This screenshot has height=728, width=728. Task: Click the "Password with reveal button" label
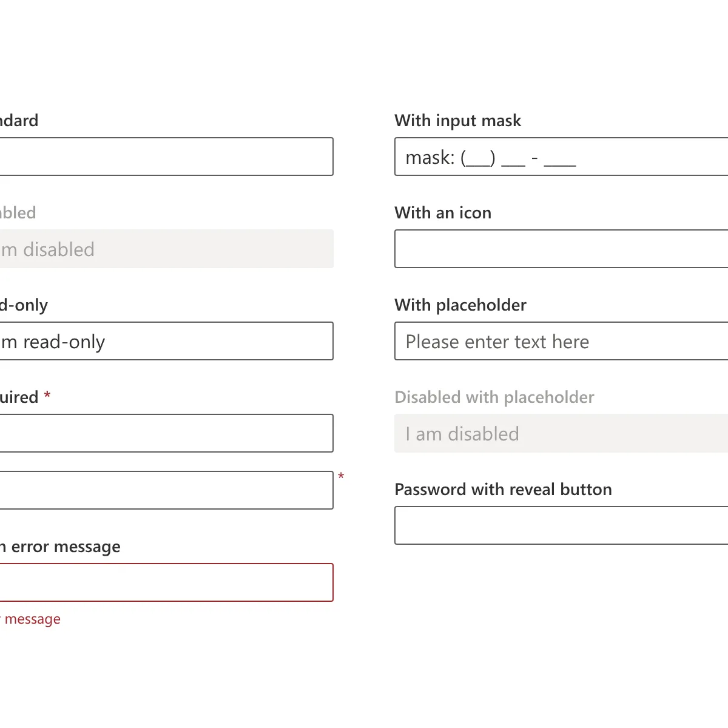tap(503, 490)
